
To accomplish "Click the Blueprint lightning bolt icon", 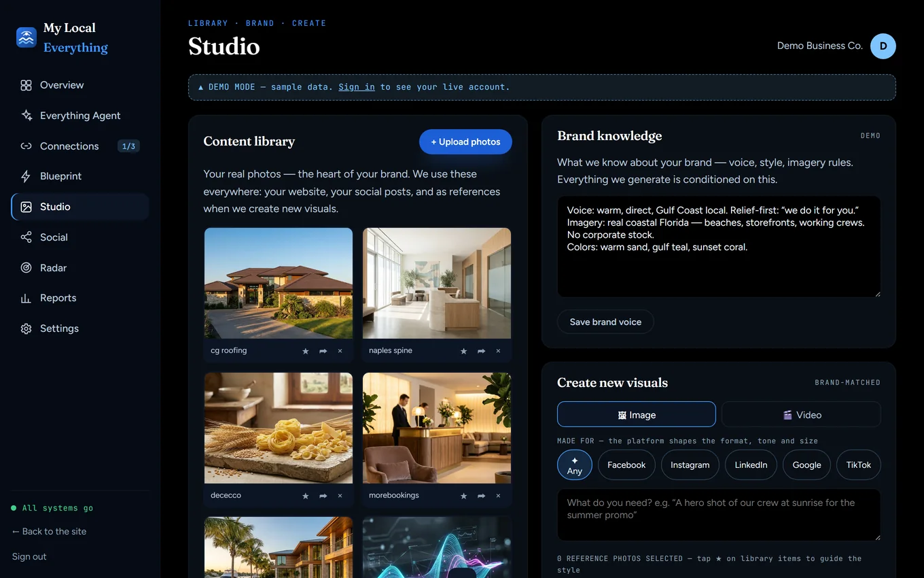I will pyautogui.click(x=26, y=176).
